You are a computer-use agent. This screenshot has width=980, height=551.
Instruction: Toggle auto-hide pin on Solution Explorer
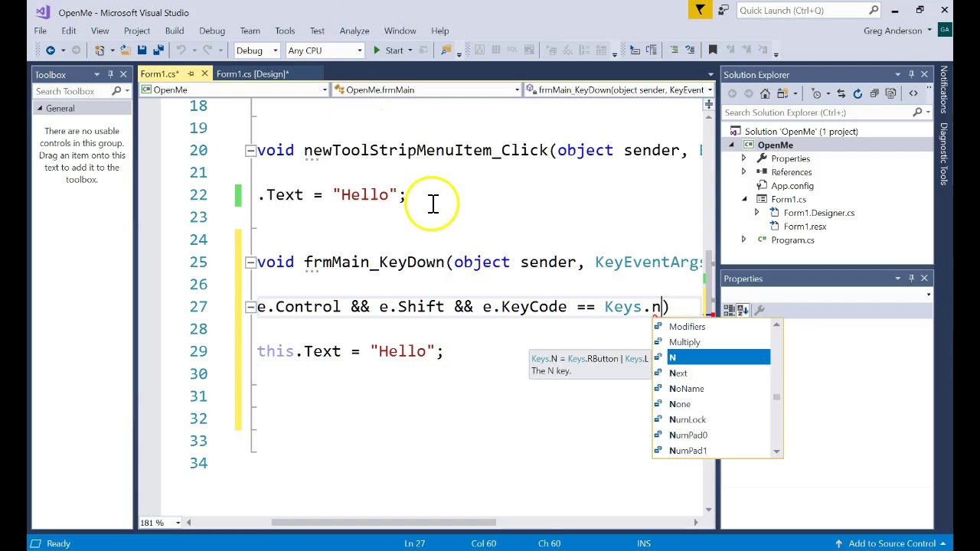pyautogui.click(x=911, y=74)
